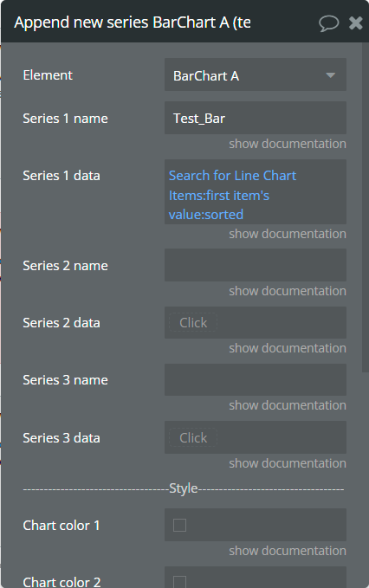Show documentation under Series 2 name
Viewport: 369px width, 588px height.
tap(288, 291)
